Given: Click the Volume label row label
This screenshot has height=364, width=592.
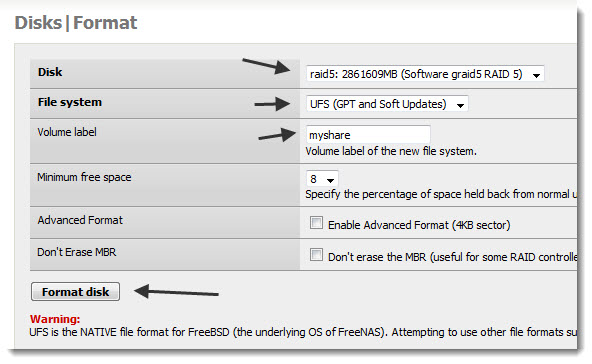Looking at the screenshot, I should tap(67, 132).
